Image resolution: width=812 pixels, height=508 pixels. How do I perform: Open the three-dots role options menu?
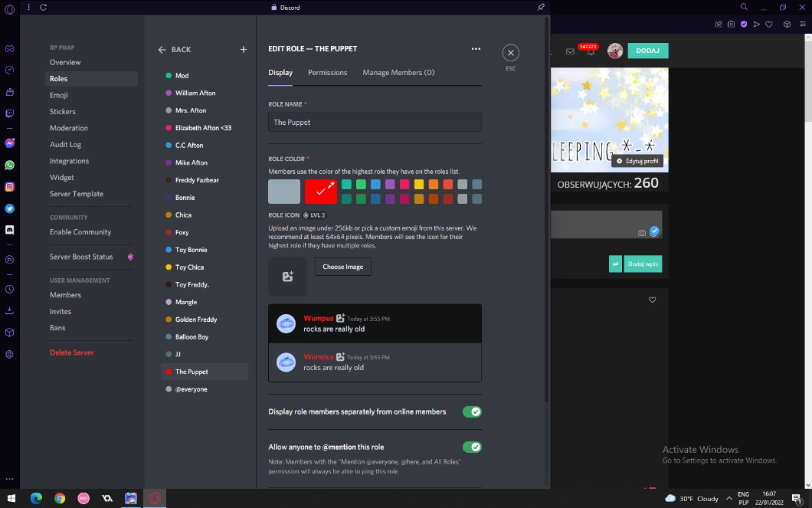(476, 49)
